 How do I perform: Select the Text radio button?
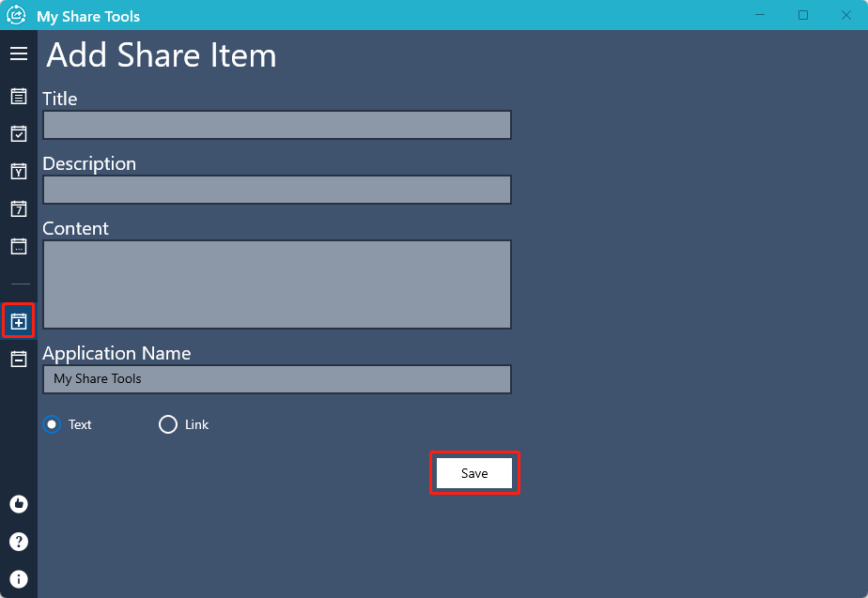click(x=52, y=424)
